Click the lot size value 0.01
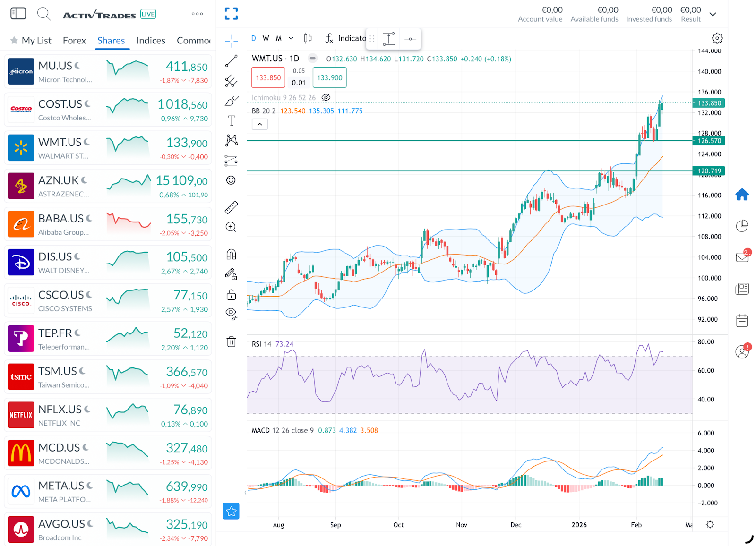The image size is (756, 546). 299,83
